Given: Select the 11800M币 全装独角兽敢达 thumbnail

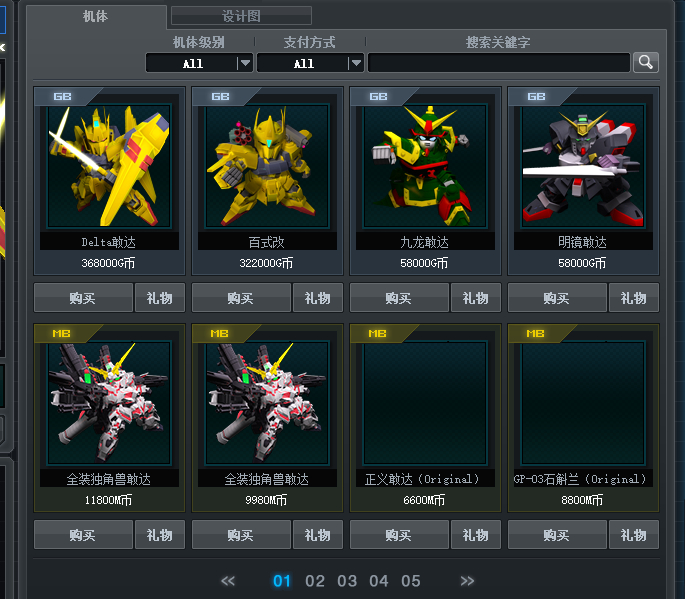Looking at the screenshot, I should click(x=109, y=403).
